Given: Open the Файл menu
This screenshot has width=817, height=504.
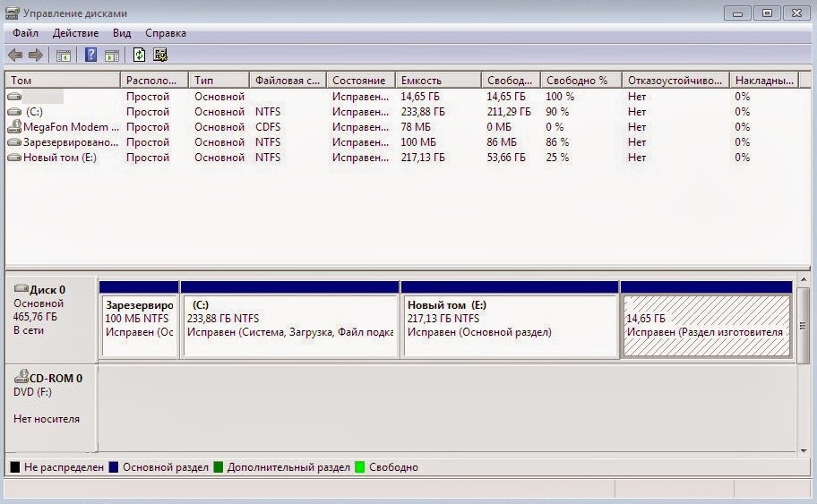Looking at the screenshot, I should (x=25, y=33).
